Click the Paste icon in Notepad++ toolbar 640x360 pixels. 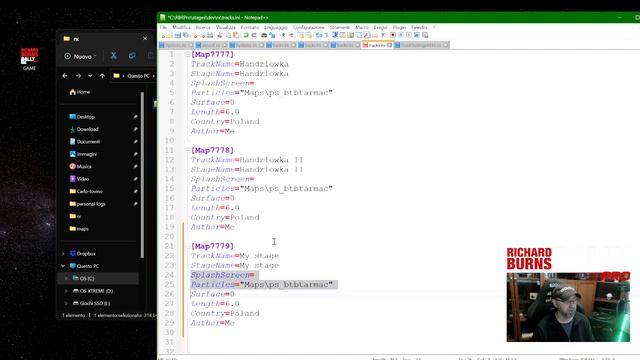pyautogui.click(x=236, y=36)
